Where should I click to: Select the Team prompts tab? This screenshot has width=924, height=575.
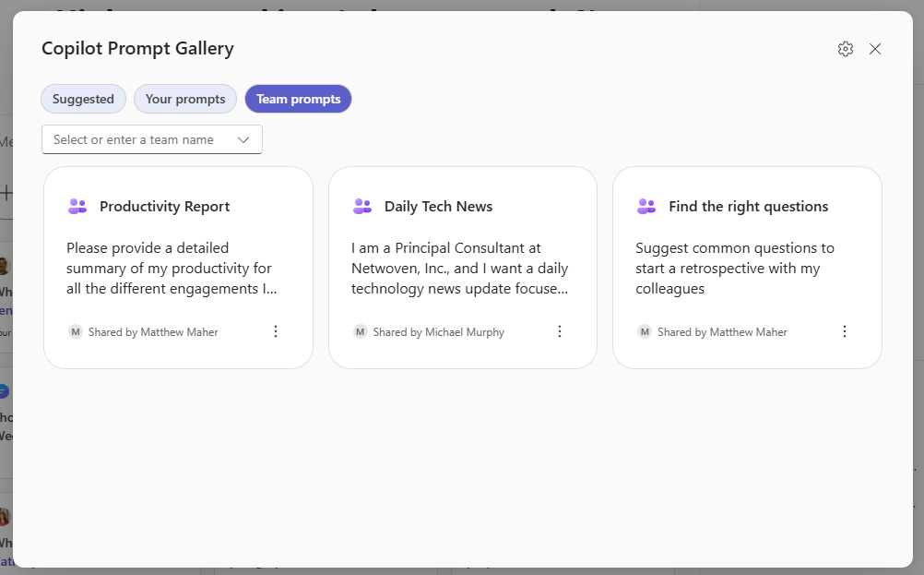(298, 99)
